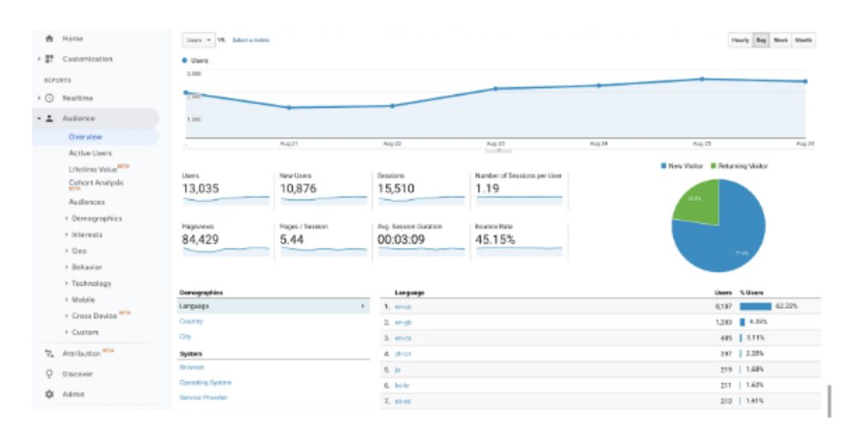Select the Language demographics row
The width and height of the screenshot is (868, 443).
tap(273, 306)
